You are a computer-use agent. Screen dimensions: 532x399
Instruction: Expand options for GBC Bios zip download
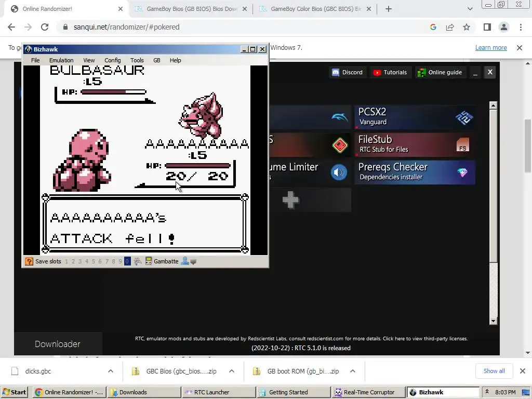(x=232, y=371)
